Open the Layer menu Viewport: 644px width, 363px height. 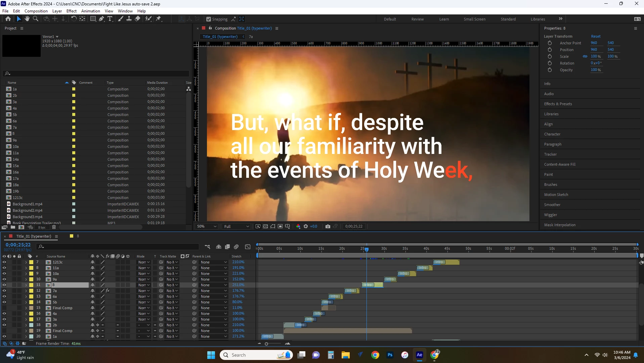[x=57, y=11]
